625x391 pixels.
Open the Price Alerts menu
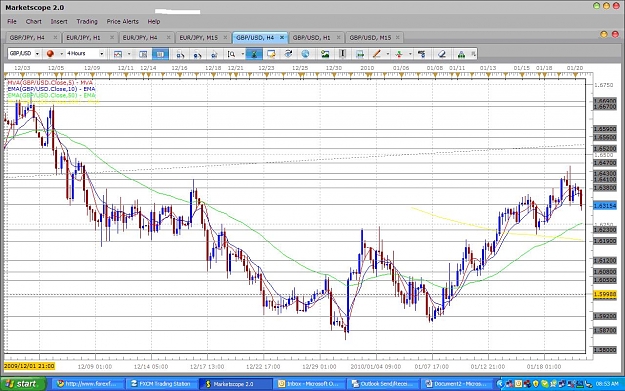click(122, 22)
